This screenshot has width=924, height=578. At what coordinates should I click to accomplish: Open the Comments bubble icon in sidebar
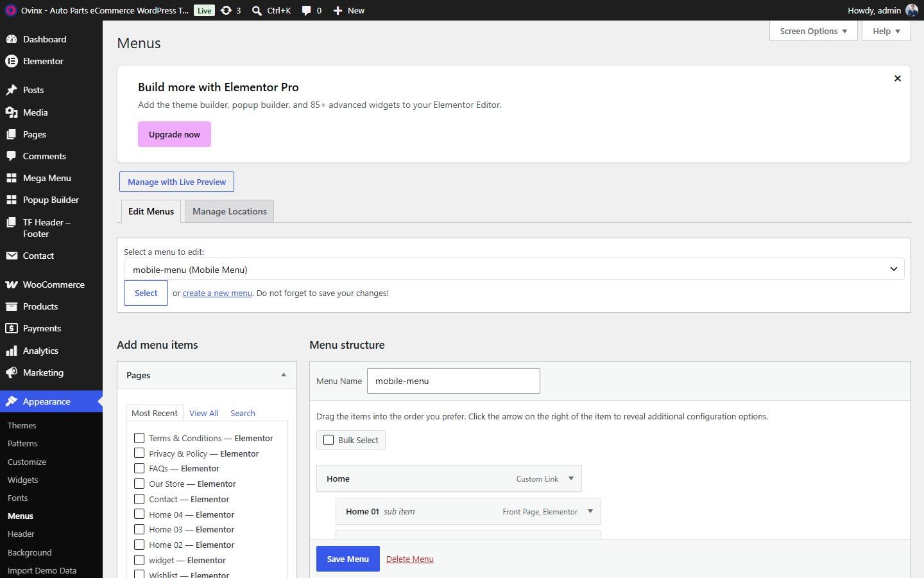(x=11, y=156)
